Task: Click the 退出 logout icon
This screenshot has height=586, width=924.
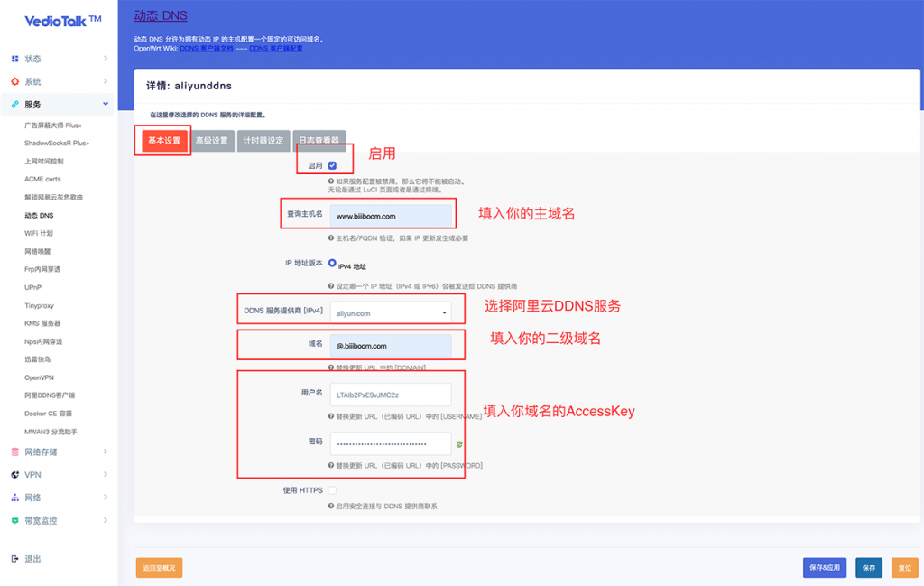Action: click(x=14, y=559)
